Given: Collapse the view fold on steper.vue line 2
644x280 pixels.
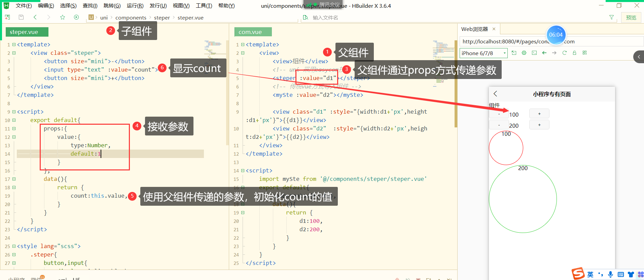Looking at the screenshot, I should click(14, 53).
